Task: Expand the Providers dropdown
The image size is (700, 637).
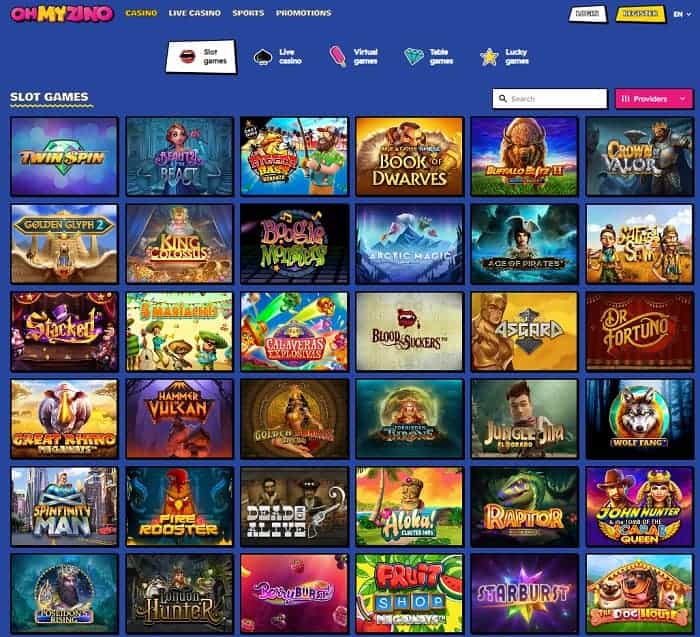Action: 654,99
